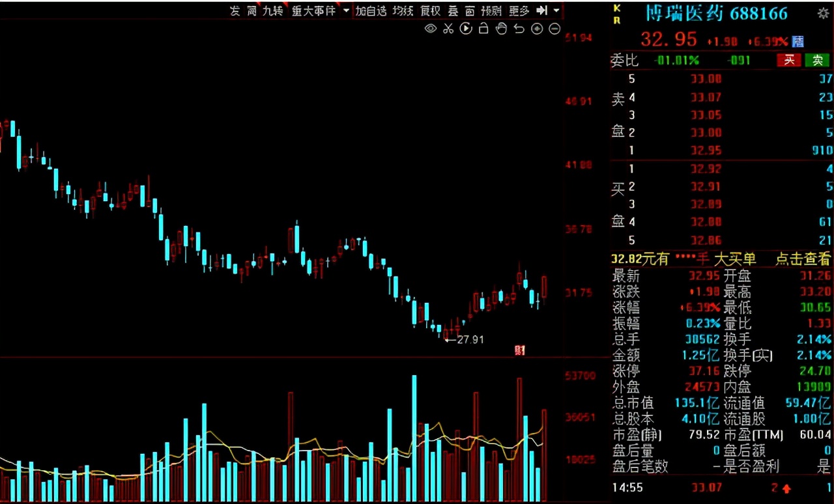Click the undo arrow icon

(x=519, y=29)
